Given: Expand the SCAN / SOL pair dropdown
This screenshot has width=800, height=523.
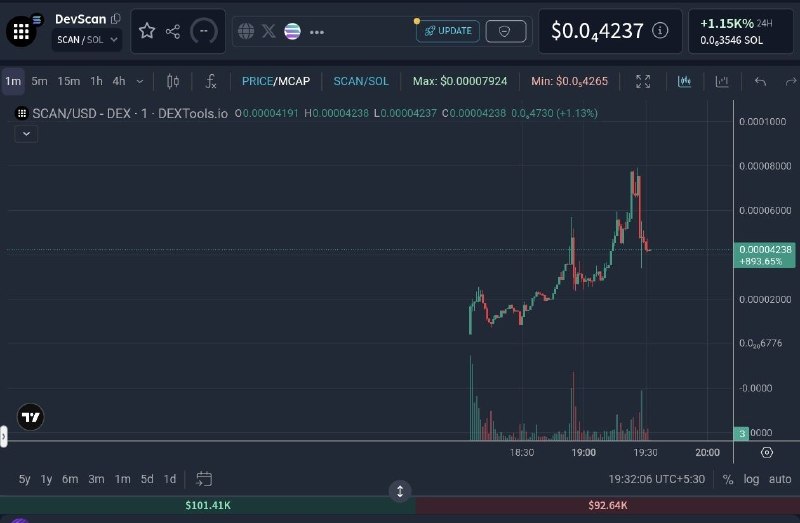Looking at the screenshot, I should coord(87,40).
